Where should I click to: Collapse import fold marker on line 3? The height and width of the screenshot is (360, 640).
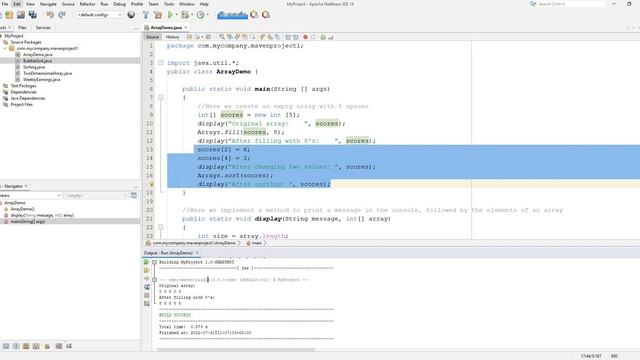point(161,63)
